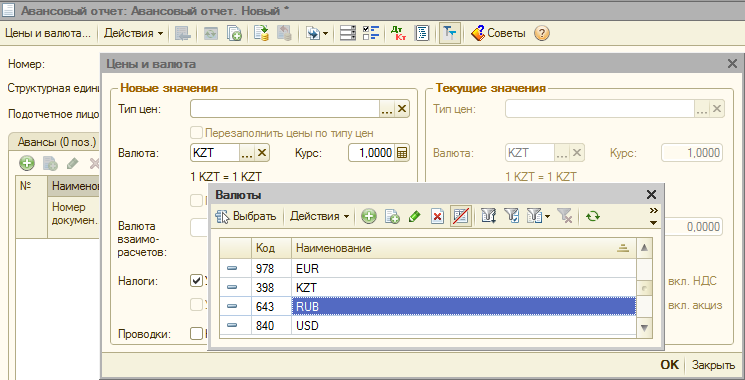Click the copy document icon with plus
745x380 pixels.
[x=234, y=33]
